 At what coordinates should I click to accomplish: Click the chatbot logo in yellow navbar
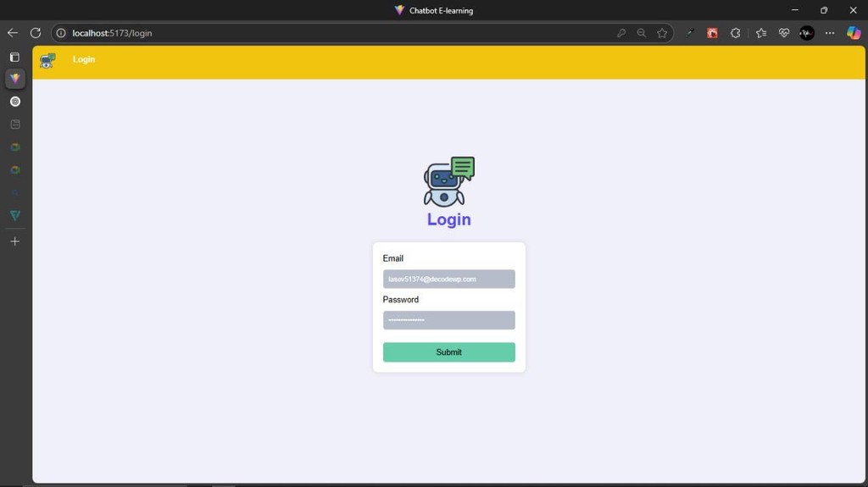[47, 60]
